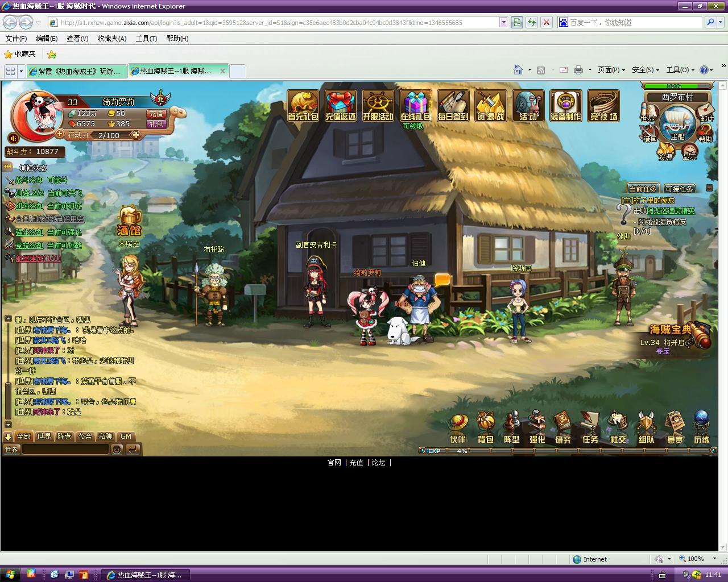This screenshot has height=582, width=728.
Task: Expand the 安全(S) safety menu
Action: click(x=646, y=69)
